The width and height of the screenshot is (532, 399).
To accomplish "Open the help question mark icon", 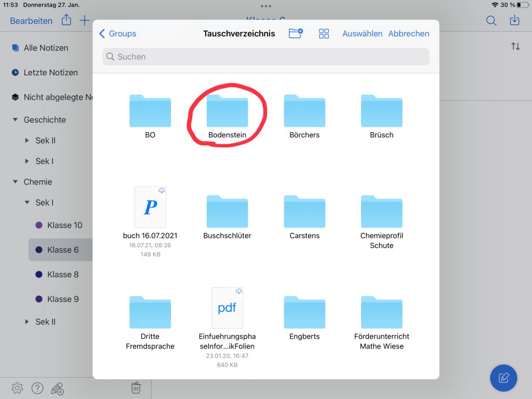I will (x=37, y=388).
